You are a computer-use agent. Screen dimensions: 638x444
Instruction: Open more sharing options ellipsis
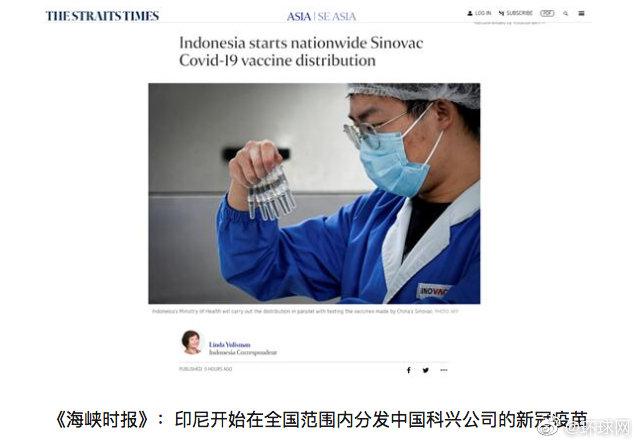pyautogui.click(x=444, y=370)
